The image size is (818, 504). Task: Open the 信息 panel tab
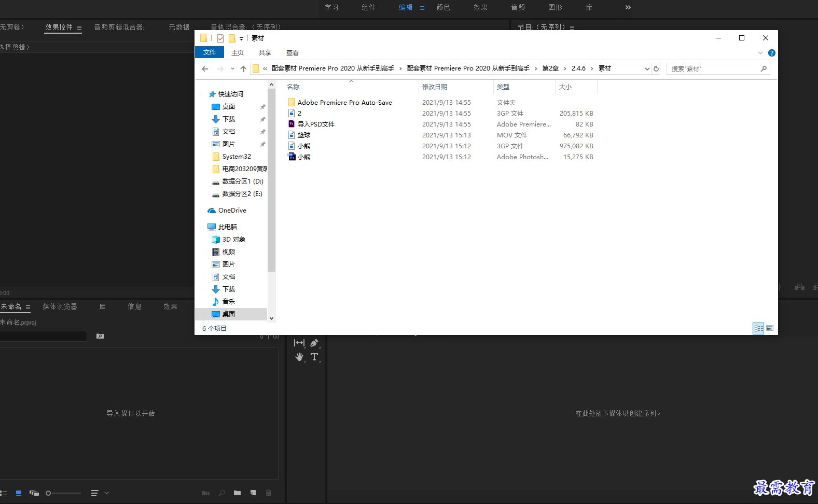click(135, 306)
